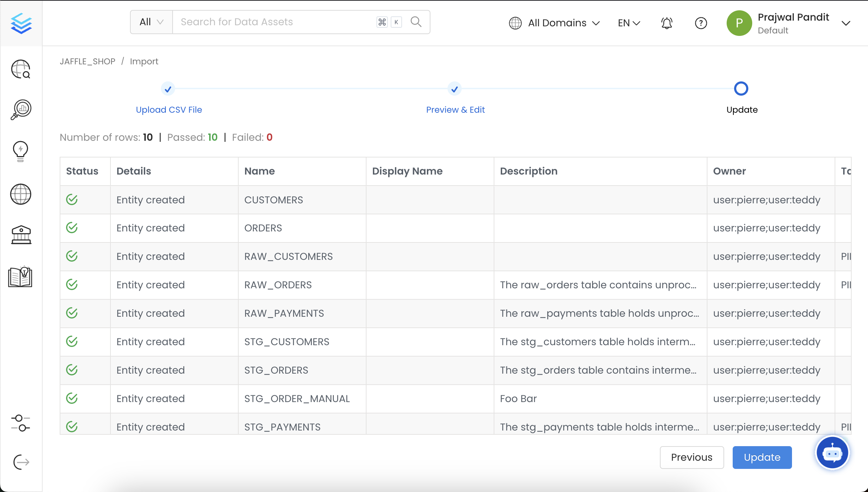868x492 pixels.
Task: Click the green status check on CUSTOMERS row
Action: click(71, 199)
